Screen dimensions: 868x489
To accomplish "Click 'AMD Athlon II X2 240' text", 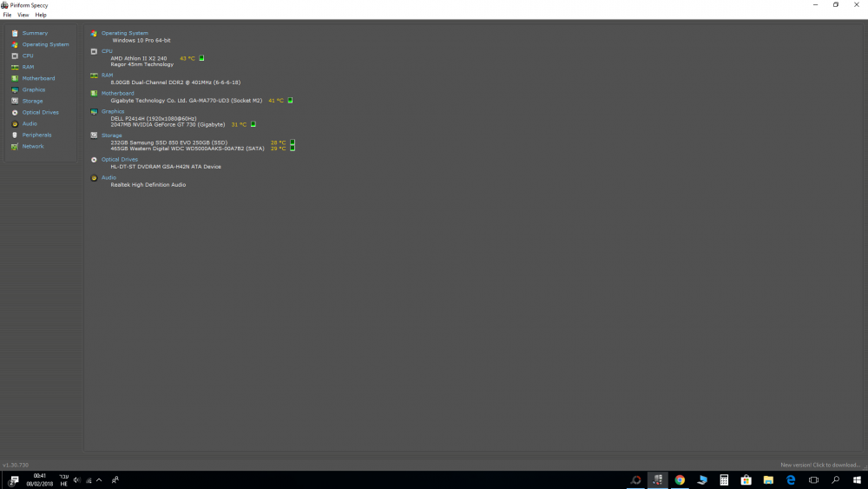I will pos(138,59).
